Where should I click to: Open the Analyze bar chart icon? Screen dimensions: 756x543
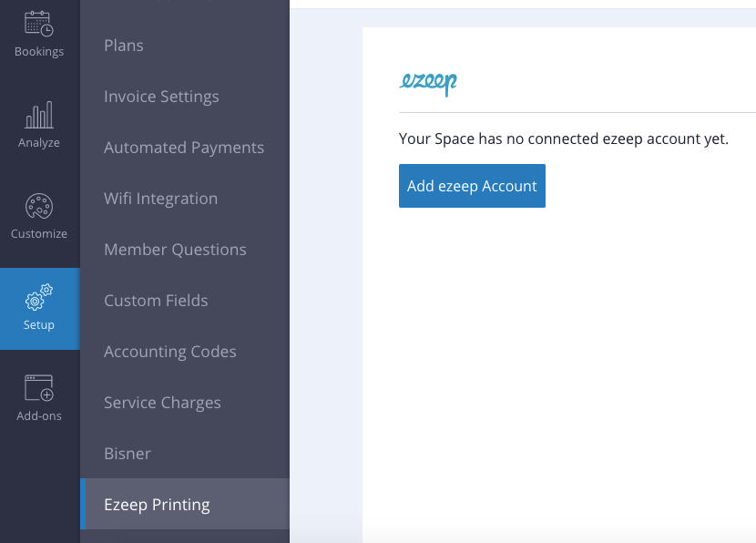(39, 115)
